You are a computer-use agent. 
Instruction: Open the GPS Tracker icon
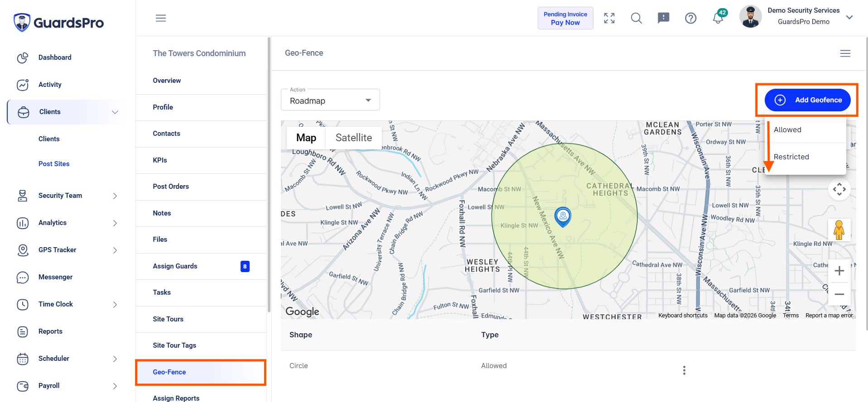23,250
